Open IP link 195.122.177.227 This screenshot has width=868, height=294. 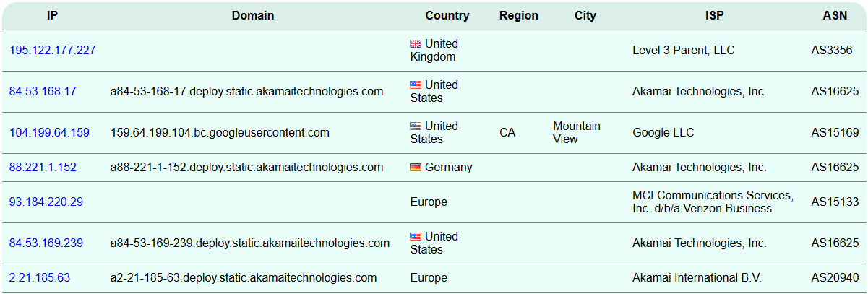tap(53, 51)
